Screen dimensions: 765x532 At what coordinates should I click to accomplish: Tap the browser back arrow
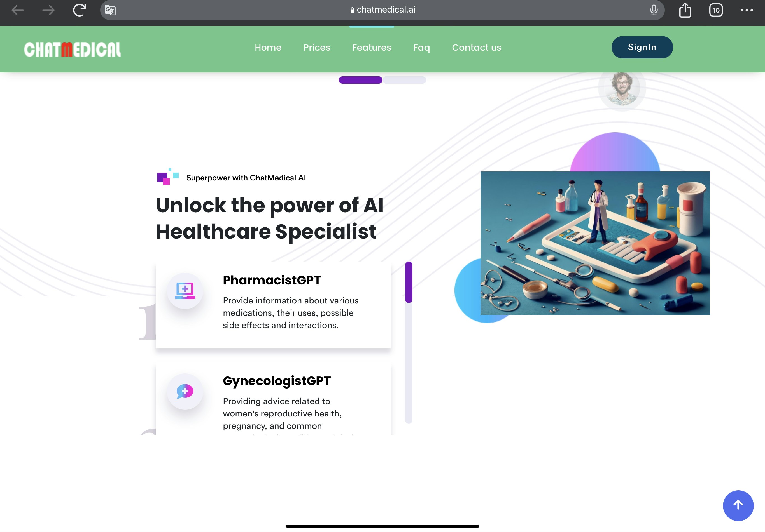(x=17, y=10)
